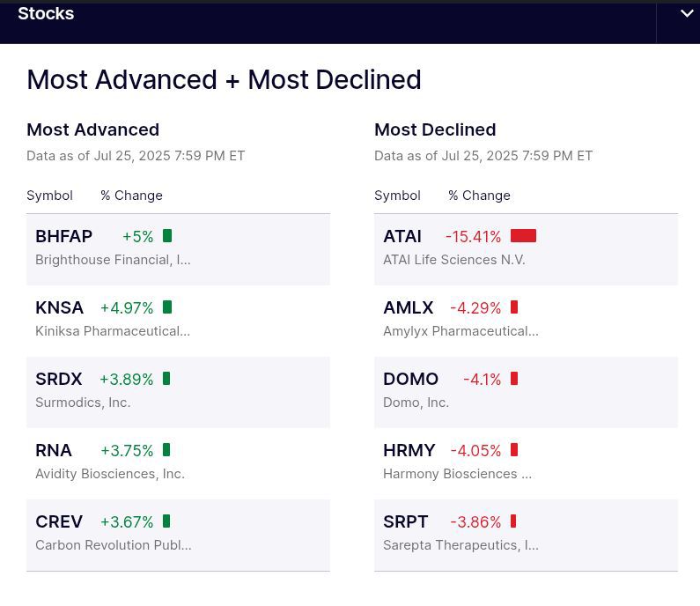The image size is (700, 606).
Task: Select the SRDX ticker link
Action: pyautogui.click(x=58, y=380)
